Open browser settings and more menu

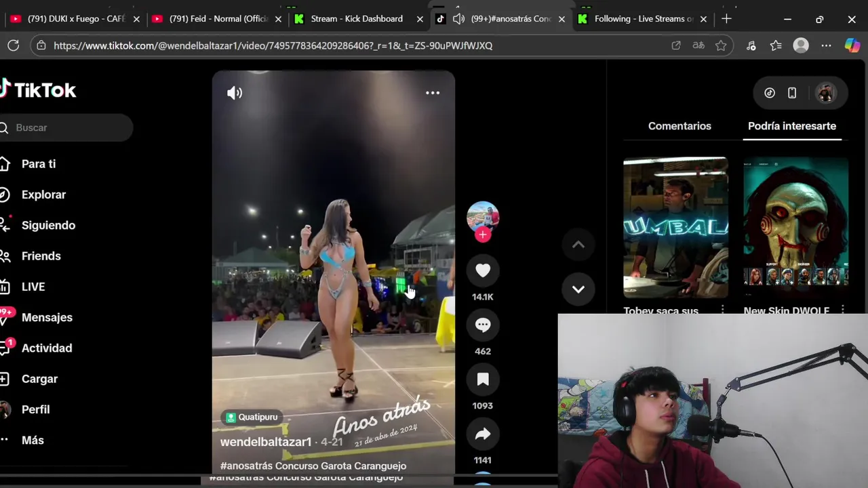826,45
